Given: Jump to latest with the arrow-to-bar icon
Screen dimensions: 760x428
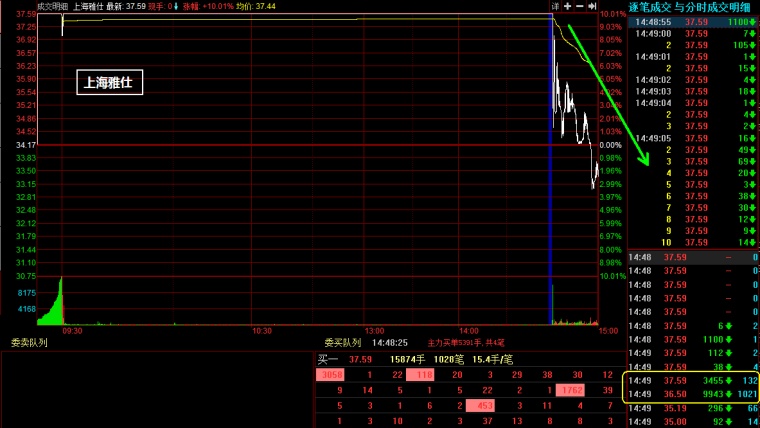Looking at the screenshot, I should [592, 6].
